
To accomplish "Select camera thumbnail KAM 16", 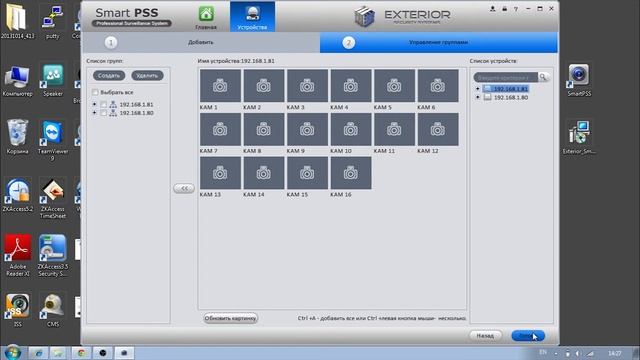I will (351, 173).
